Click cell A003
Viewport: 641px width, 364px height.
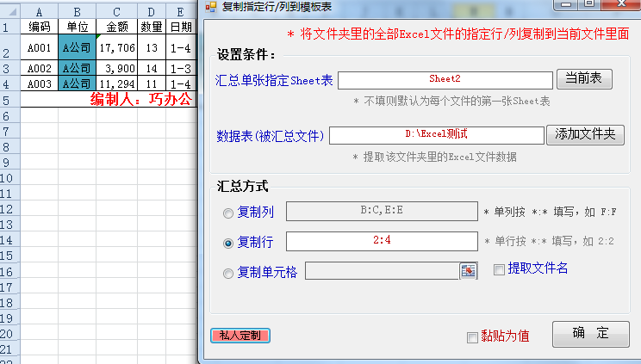click(x=40, y=83)
